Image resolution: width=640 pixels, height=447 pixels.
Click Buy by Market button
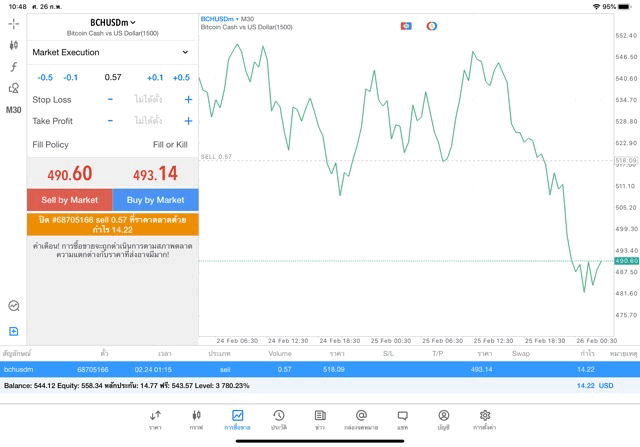point(155,200)
